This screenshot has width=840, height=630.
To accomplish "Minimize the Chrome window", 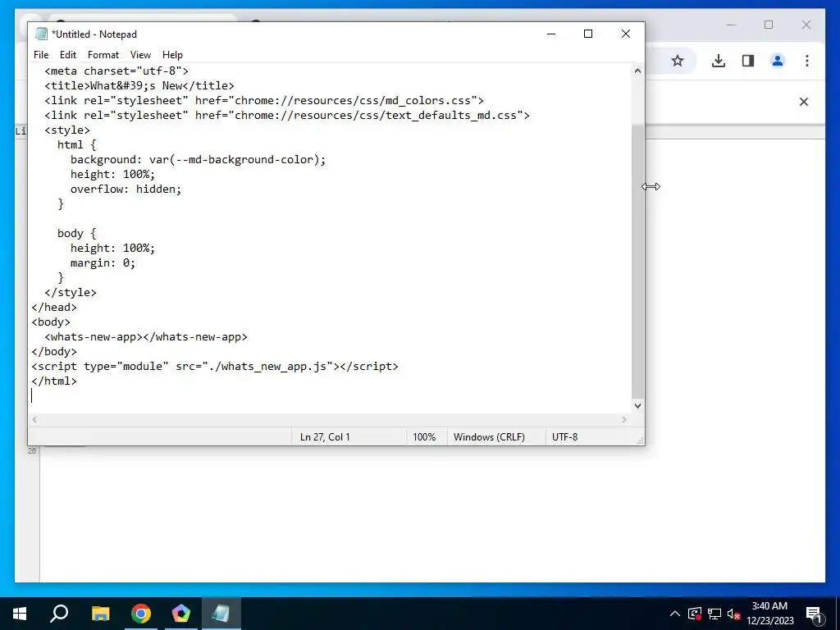I will coord(731,25).
